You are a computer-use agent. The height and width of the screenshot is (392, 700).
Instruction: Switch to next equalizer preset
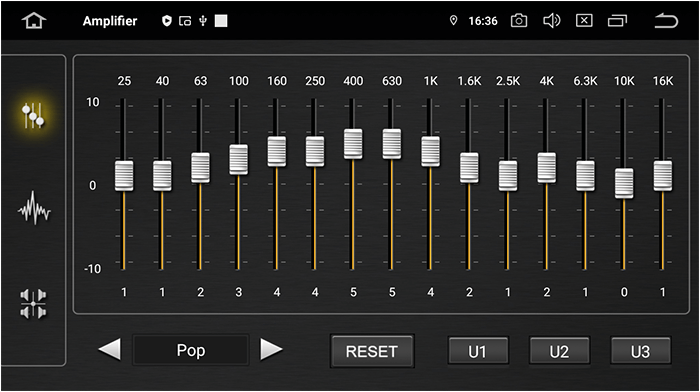(x=271, y=349)
